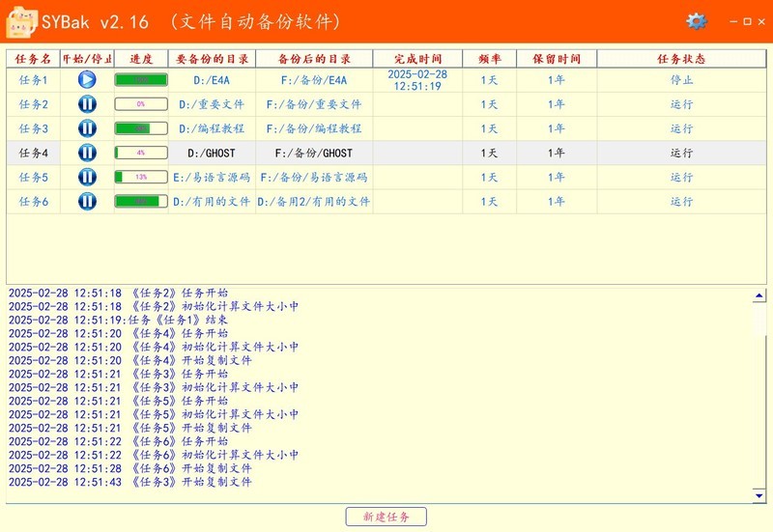Click the 1年 retention cell of 任务3

coord(557,128)
